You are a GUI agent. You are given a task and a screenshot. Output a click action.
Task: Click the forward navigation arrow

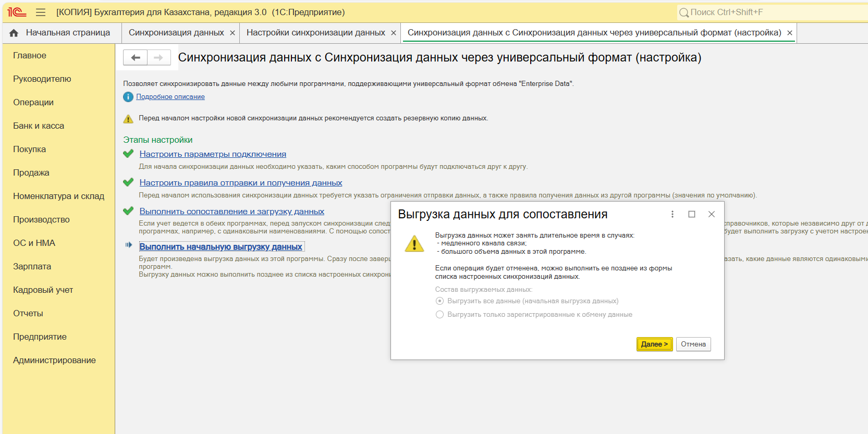(x=159, y=57)
